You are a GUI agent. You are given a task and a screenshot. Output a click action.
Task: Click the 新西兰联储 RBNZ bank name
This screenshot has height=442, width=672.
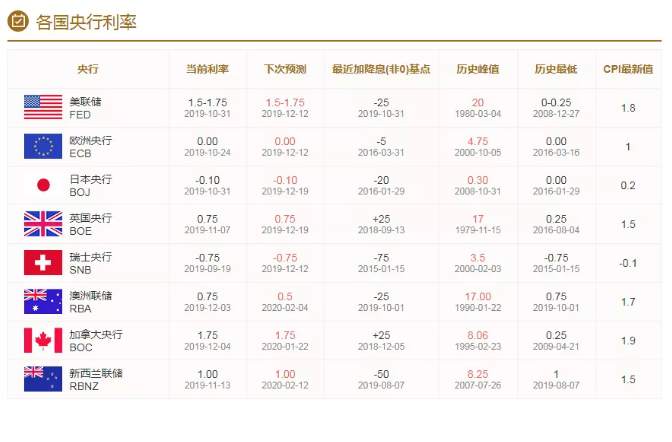pyautogui.click(x=96, y=379)
